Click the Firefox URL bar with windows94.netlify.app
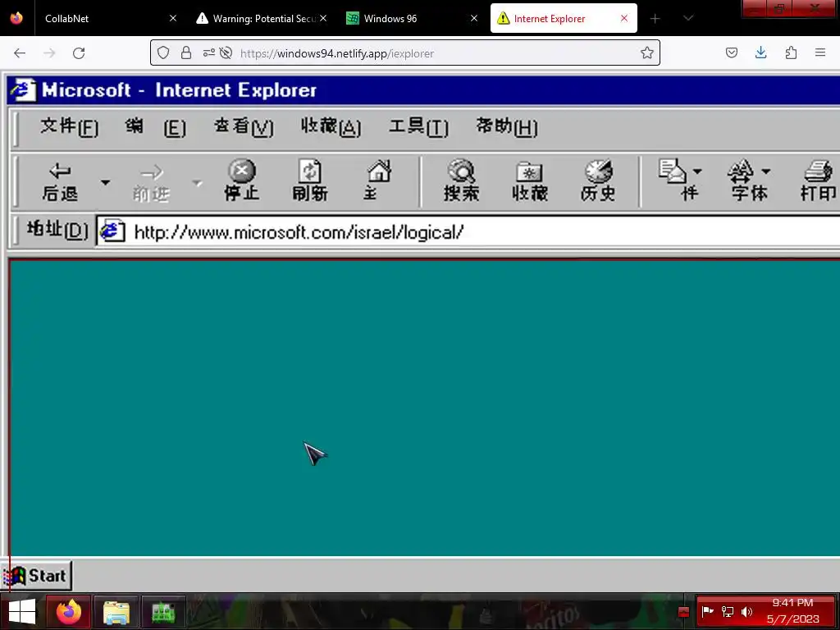Viewport: 840px width, 630px height. tap(405, 52)
